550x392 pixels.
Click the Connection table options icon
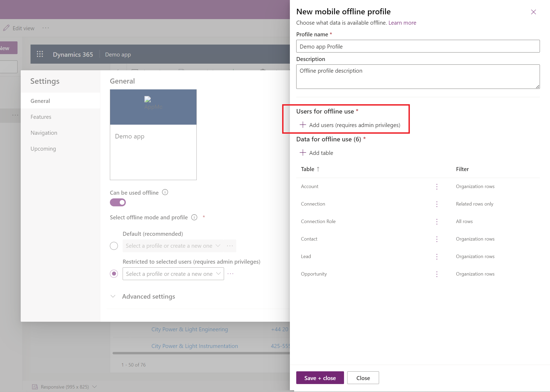[437, 203]
